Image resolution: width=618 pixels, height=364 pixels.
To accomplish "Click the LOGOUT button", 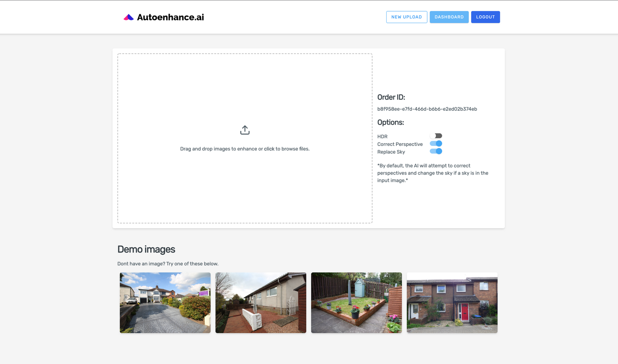I will coord(486,17).
